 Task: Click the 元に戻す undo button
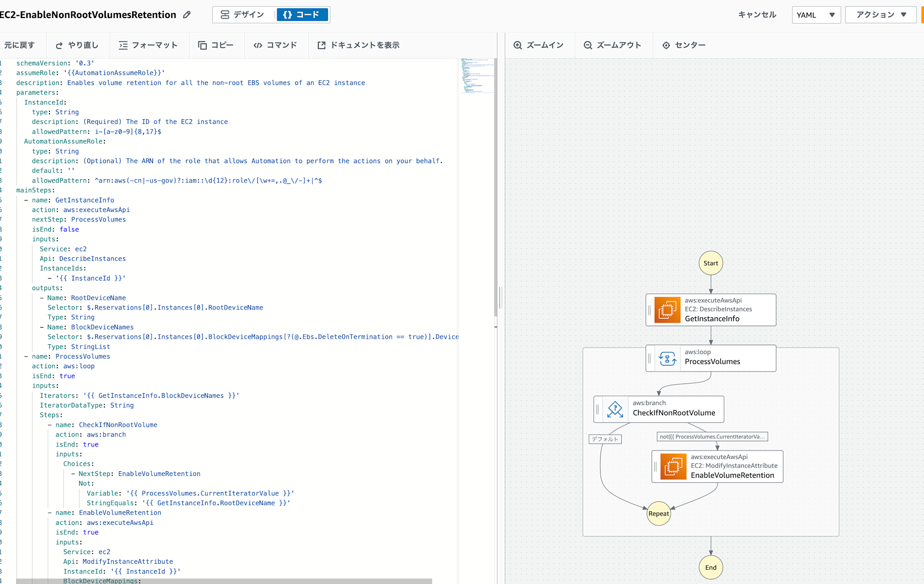(x=19, y=45)
